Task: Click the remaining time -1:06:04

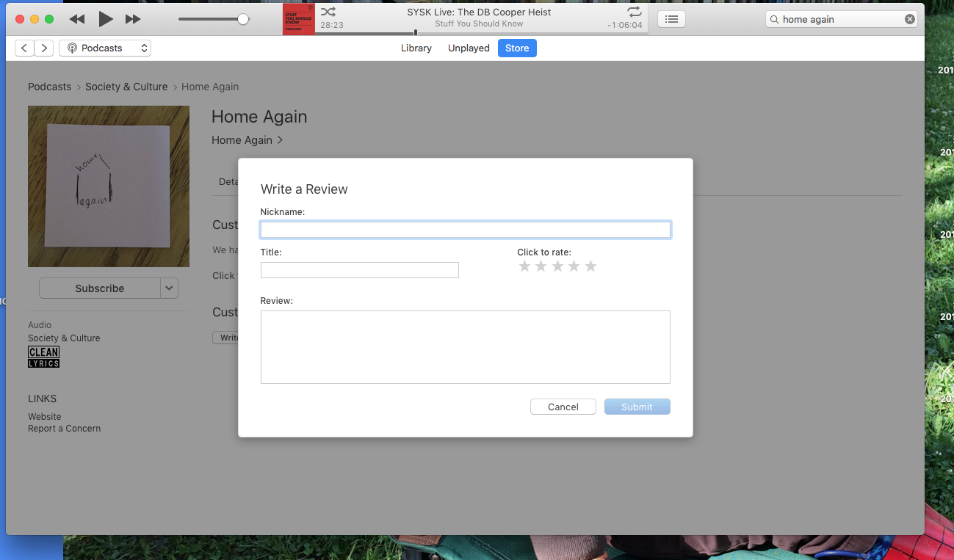Action: tap(625, 25)
